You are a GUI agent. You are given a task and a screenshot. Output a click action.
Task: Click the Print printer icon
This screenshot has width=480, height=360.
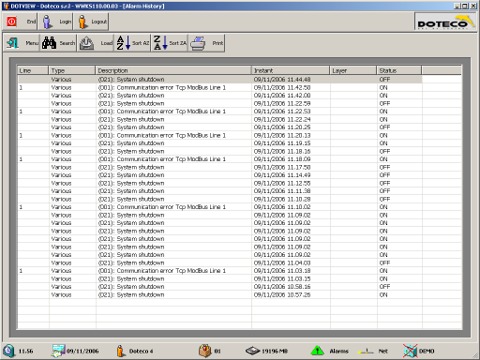pyautogui.click(x=198, y=43)
